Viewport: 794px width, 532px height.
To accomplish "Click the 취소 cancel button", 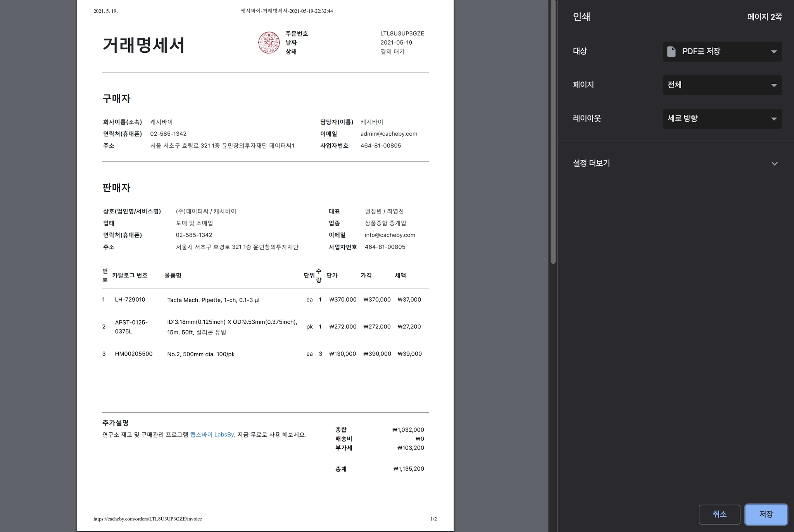I will 720,514.
